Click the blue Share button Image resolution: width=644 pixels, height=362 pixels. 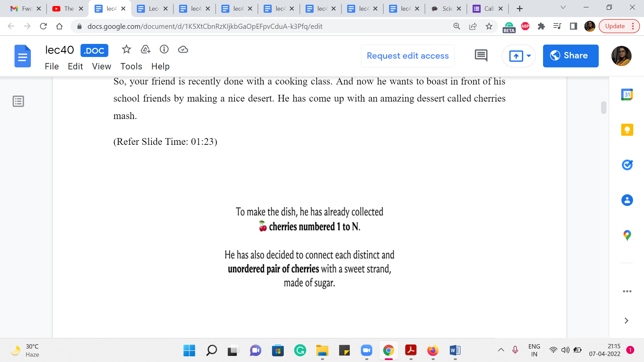[x=570, y=56]
